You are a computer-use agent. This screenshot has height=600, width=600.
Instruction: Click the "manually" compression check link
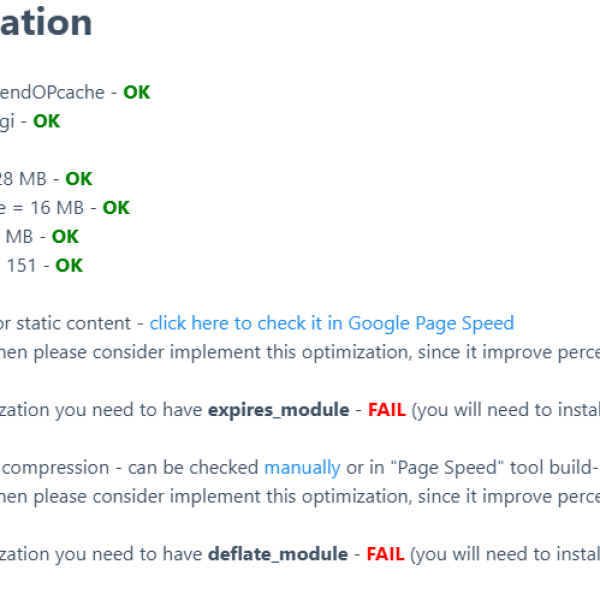click(301, 467)
